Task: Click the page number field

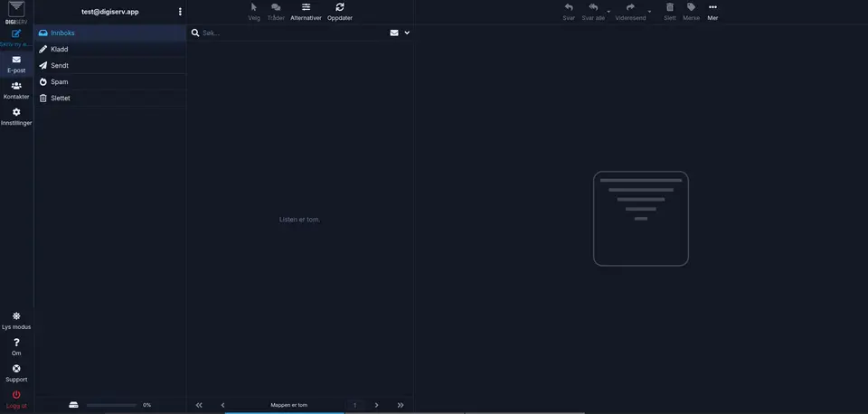Action: 354,405
